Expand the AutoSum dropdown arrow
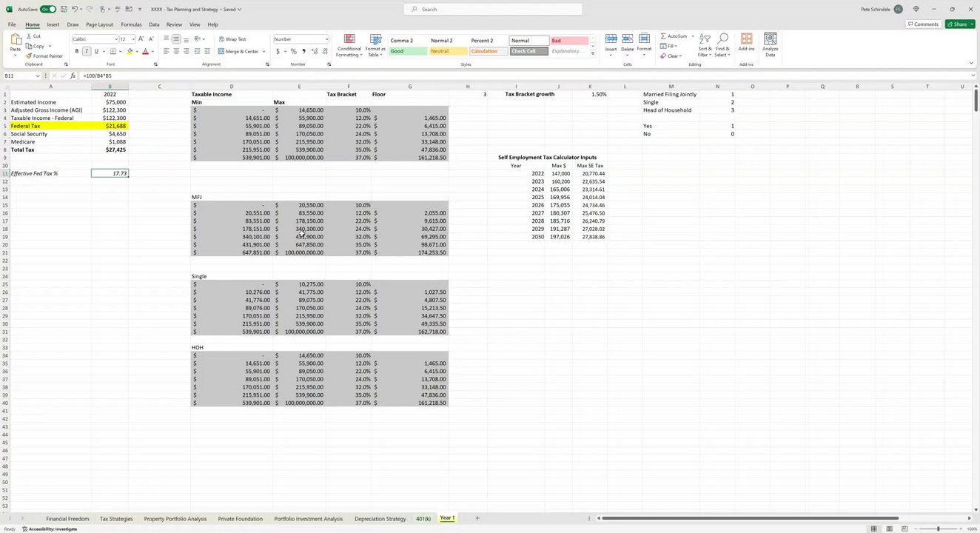This screenshot has width=980, height=533. click(693, 36)
